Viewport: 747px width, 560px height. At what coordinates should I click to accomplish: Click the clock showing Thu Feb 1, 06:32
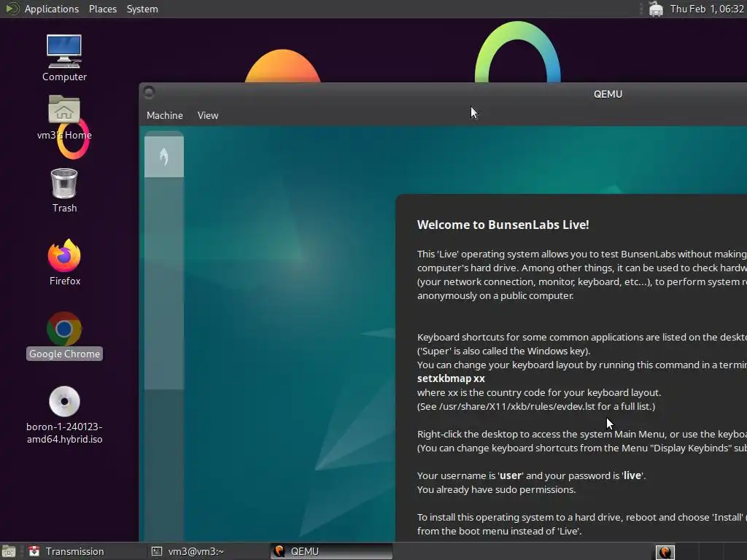tap(707, 9)
